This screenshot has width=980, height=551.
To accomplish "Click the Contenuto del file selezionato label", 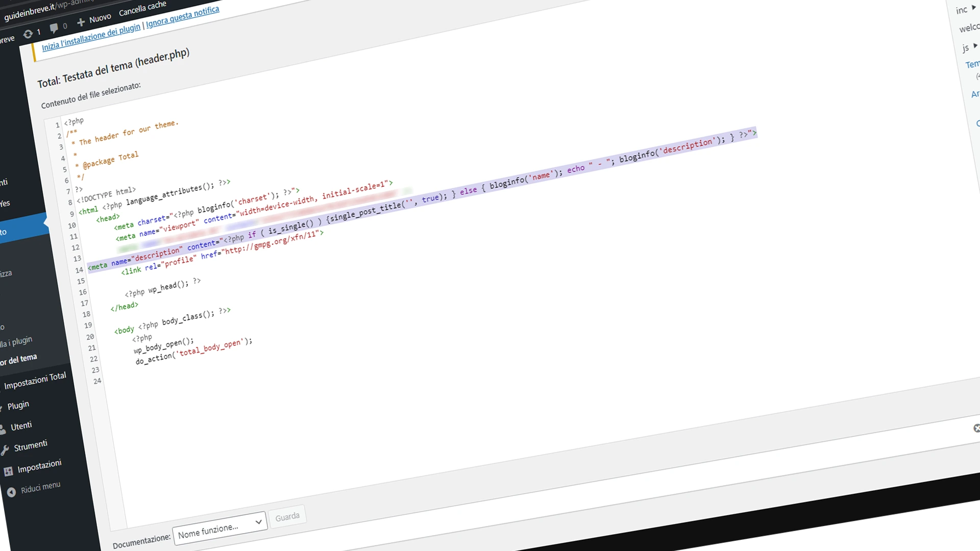I will pos(91,95).
